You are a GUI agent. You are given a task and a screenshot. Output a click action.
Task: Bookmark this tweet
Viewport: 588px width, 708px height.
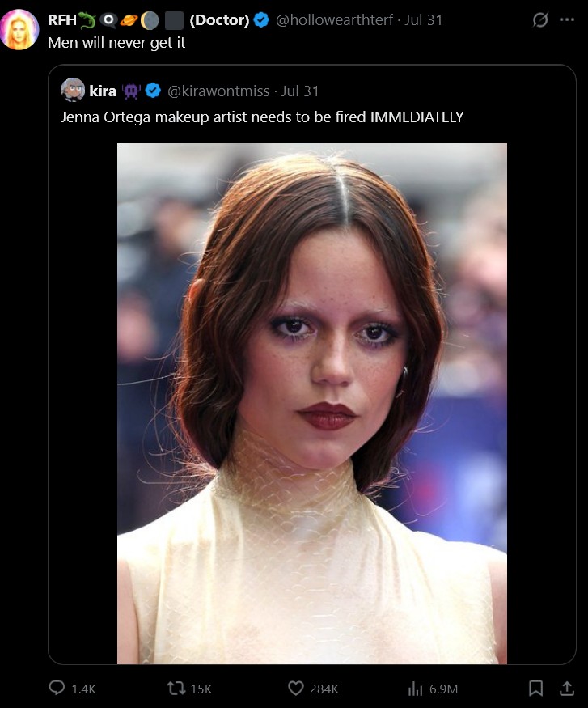click(x=535, y=688)
